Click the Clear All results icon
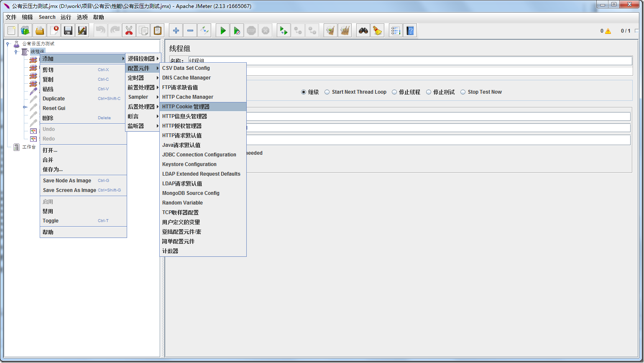This screenshot has width=644, height=363. [x=345, y=31]
